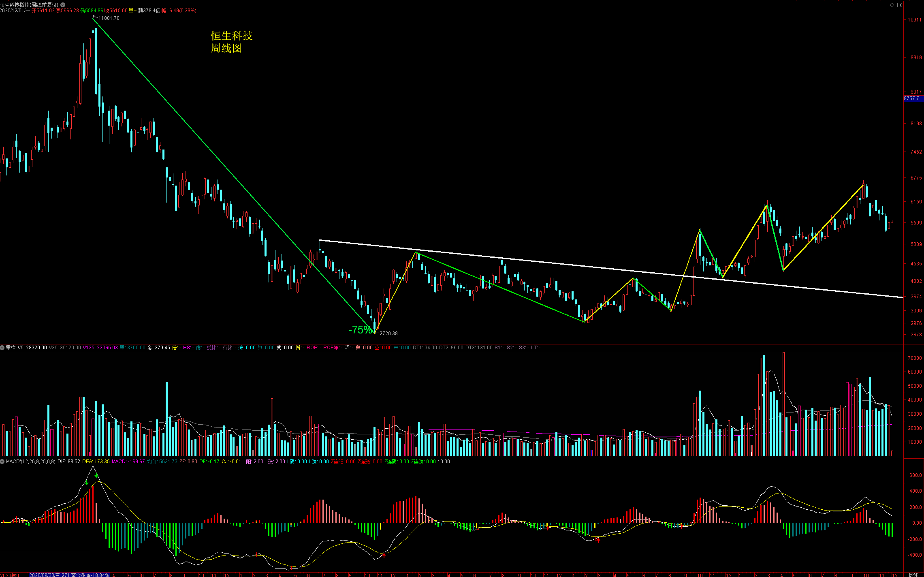Open the MACD indicator dropdown arrow

pyautogui.click(x=2, y=462)
